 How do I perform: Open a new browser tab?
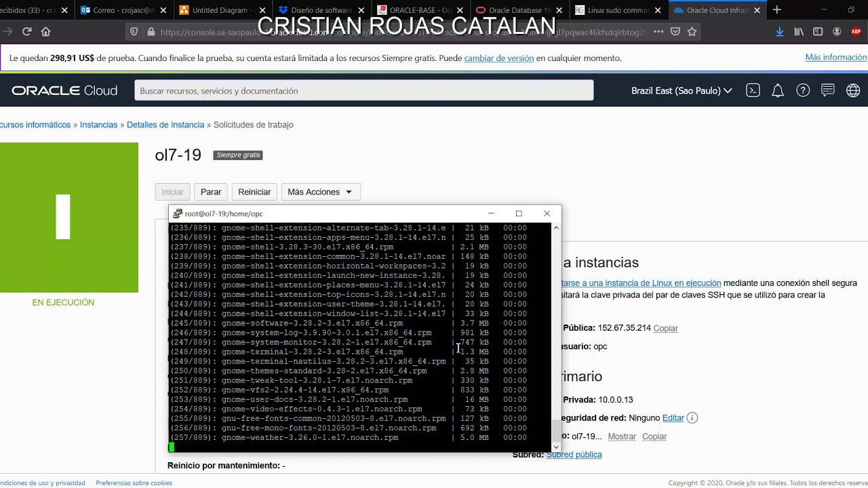[x=777, y=10]
